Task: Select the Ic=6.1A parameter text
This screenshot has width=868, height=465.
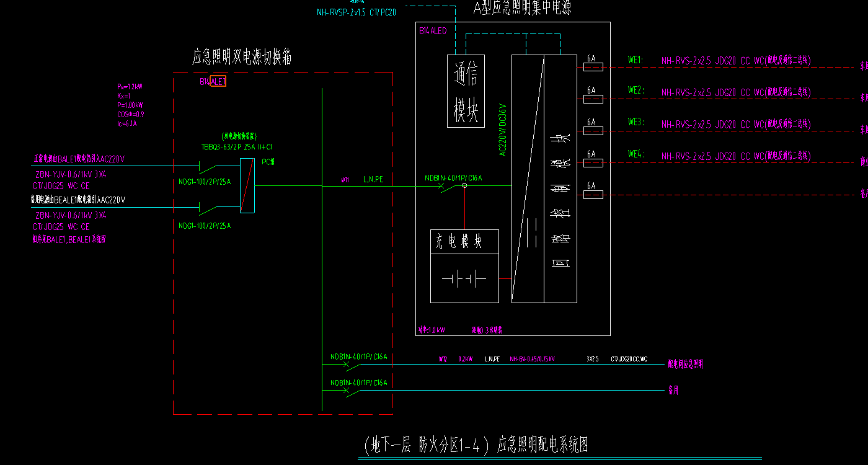Action: click(127, 123)
